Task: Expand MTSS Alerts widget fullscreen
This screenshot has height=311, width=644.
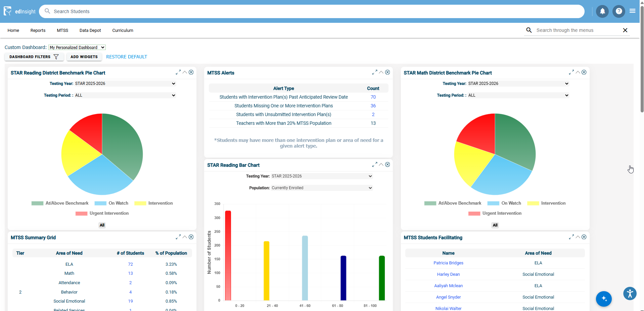Action: tap(375, 72)
